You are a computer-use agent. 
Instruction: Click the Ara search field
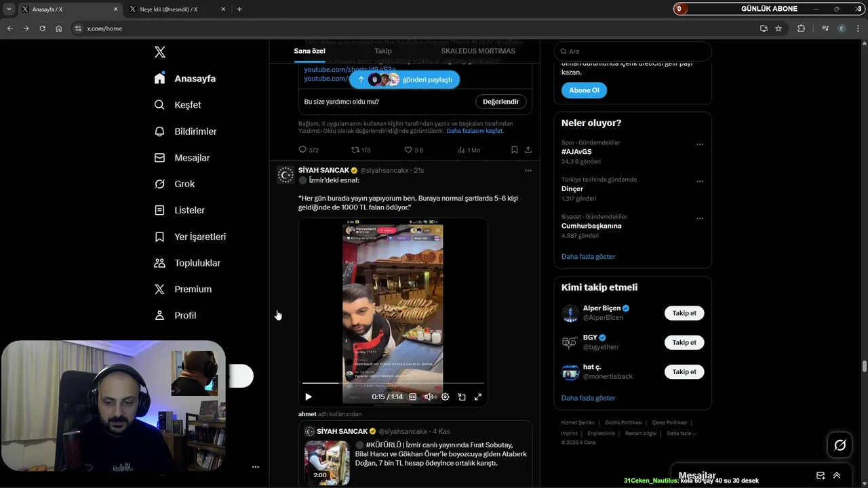(633, 52)
